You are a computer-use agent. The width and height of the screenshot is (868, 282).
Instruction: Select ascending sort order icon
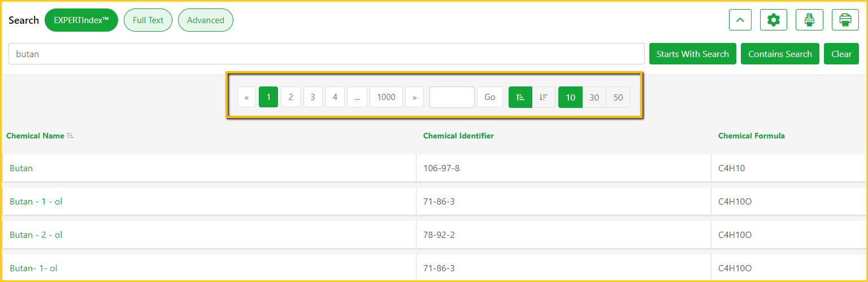click(x=520, y=97)
